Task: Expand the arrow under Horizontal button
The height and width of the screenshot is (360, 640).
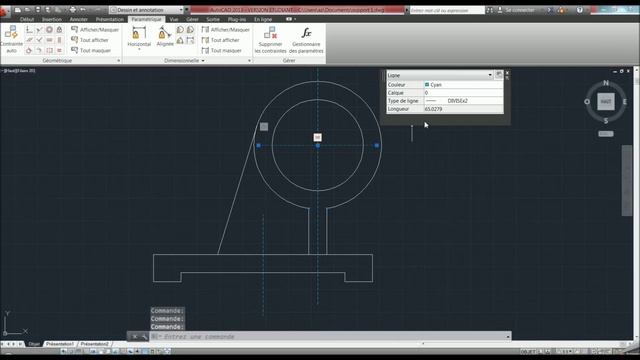Action: (139, 49)
